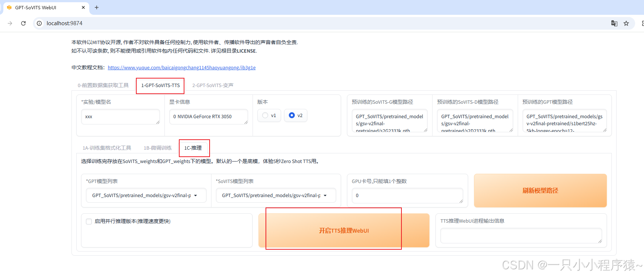This screenshot has width=644, height=276.
Task: Click the browser forward arrow icon
Action: click(x=10, y=23)
